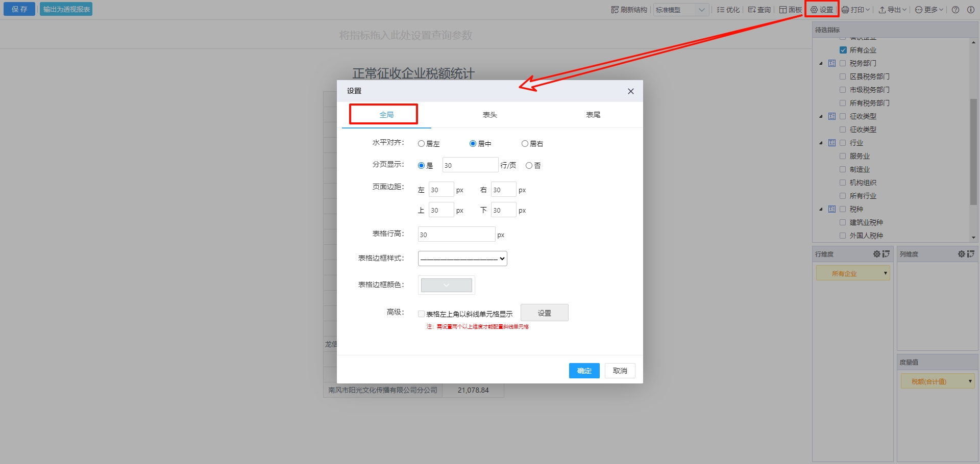Open 行维度 gear settings icon

pos(876,254)
